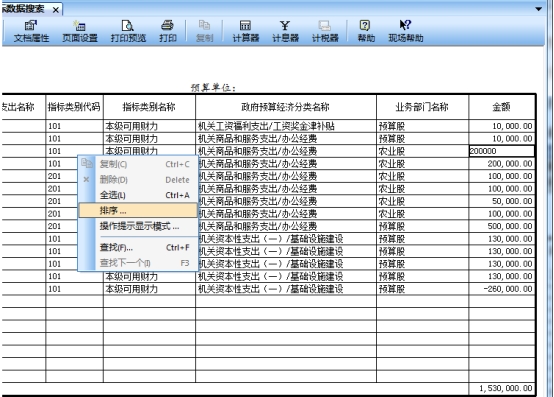
Task: Open the 文档属性 document properties tool
Action: [x=31, y=31]
